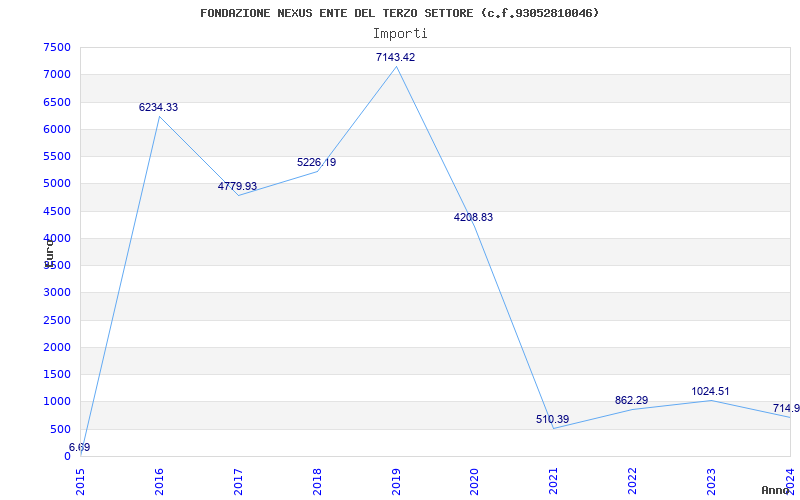Click the 4779.93 data label
This screenshot has height=500, width=800.
coord(237,186)
